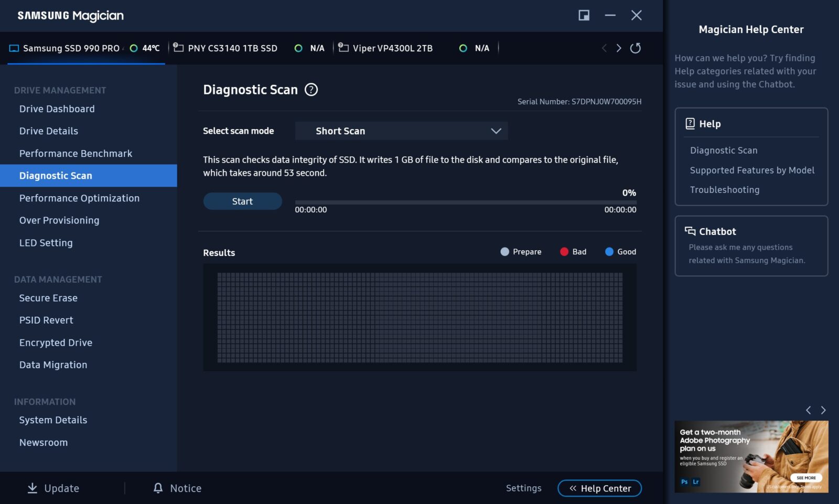
Task: Click the Chatbot speech bubble icon
Action: pyautogui.click(x=690, y=231)
